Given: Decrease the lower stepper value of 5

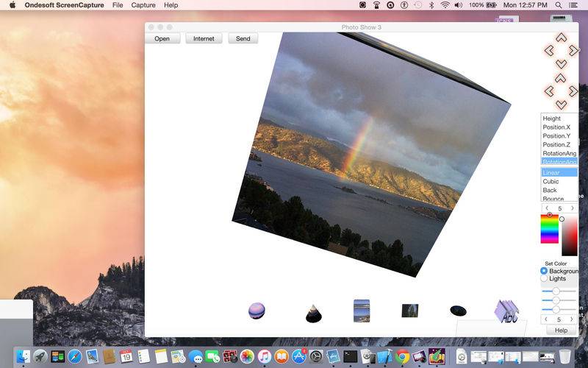Looking at the screenshot, I should (546, 319).
